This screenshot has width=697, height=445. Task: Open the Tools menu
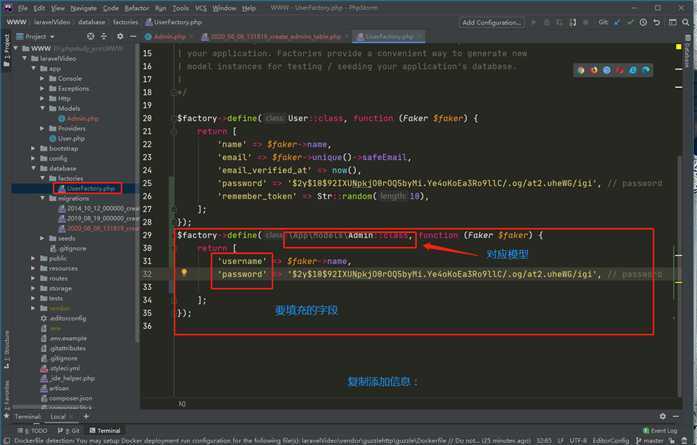click(180, 8)
